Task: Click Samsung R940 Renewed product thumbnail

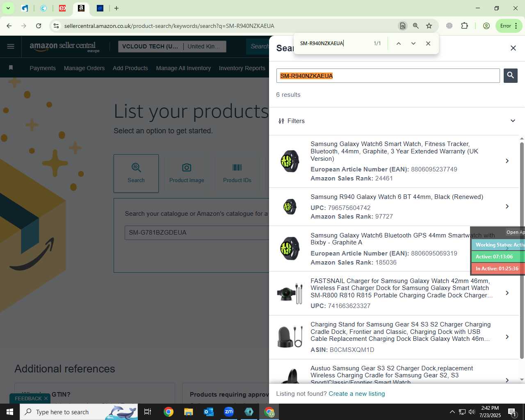Action: pos(290,206)
